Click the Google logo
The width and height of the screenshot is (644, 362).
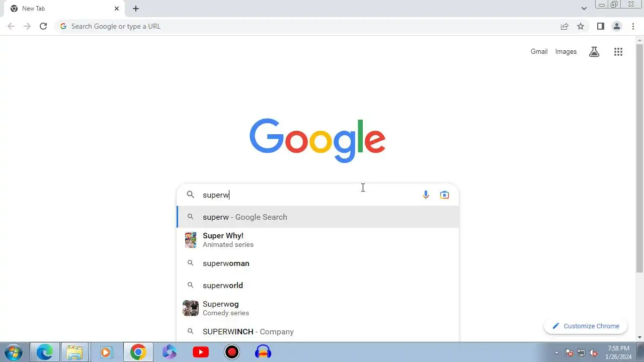pos(317,140)
